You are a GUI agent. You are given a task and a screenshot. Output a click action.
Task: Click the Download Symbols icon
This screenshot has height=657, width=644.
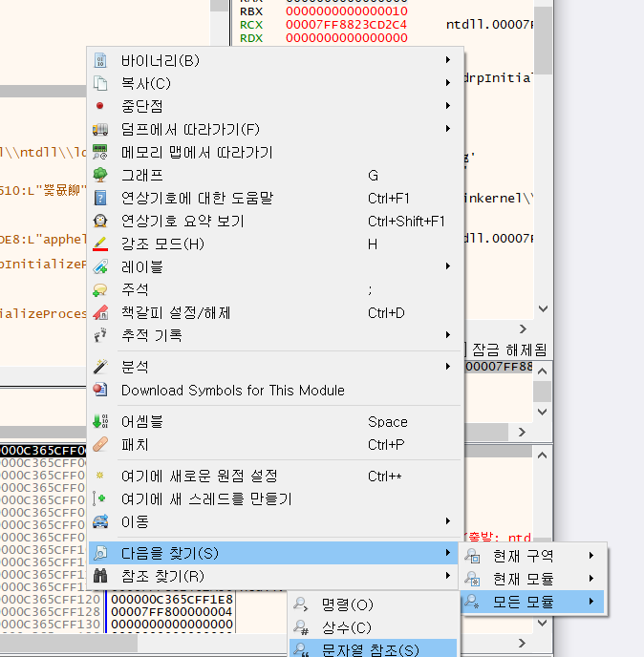[100, 390]
